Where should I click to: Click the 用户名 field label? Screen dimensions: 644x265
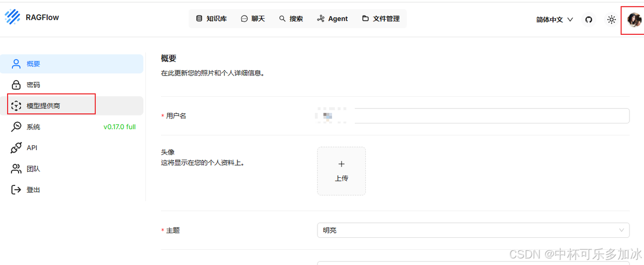(176, 116)
